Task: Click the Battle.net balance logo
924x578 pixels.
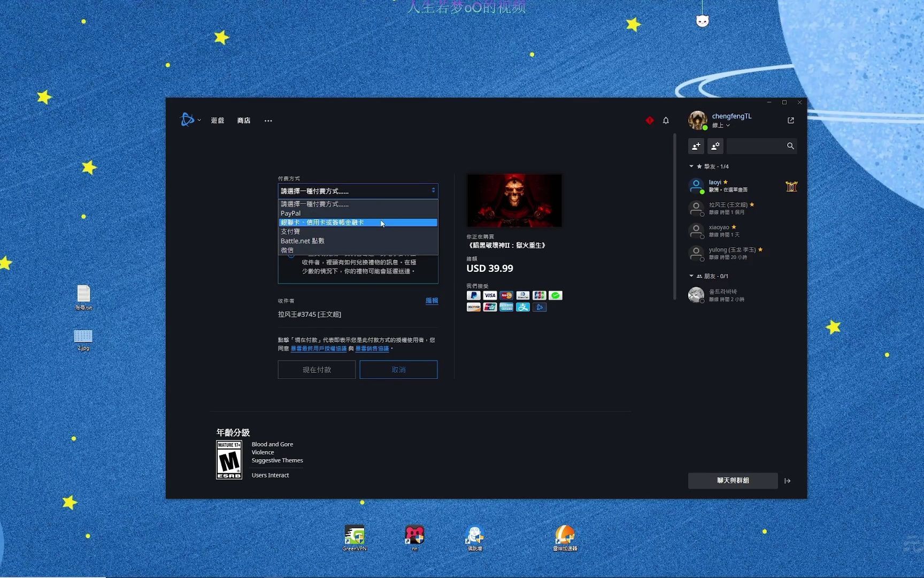Action: tap(540, 307)
